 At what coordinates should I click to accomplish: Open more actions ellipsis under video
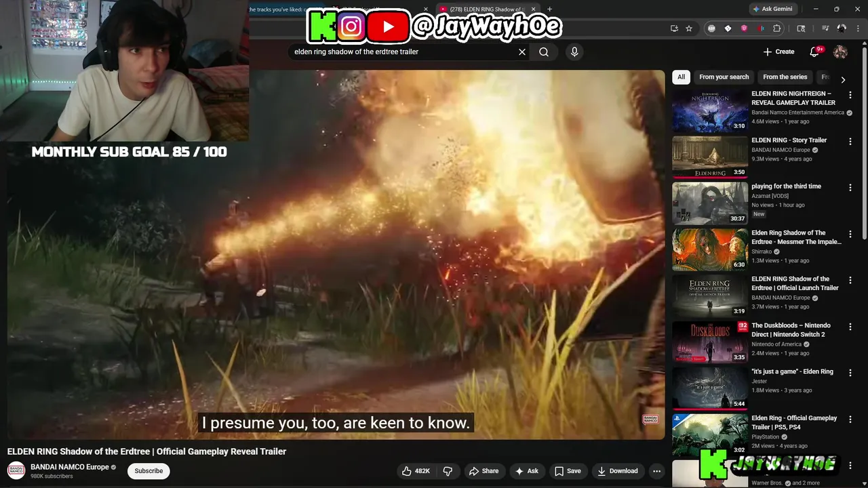[656, 471]
